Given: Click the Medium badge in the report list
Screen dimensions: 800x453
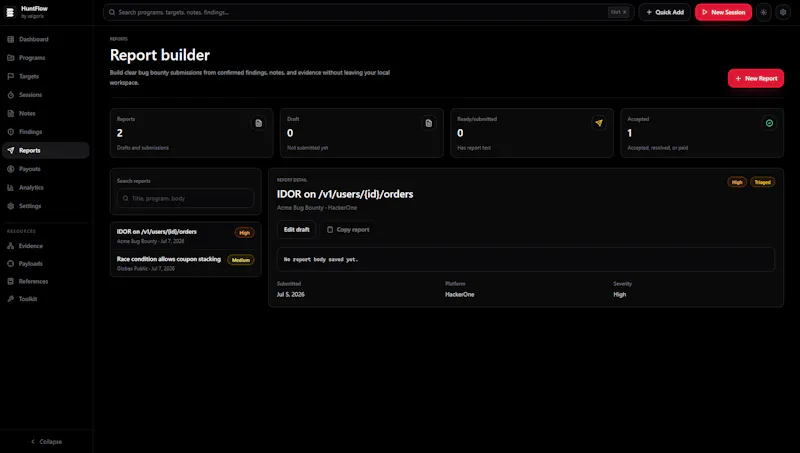Looking at the screenshot, I should click(241, 260).
